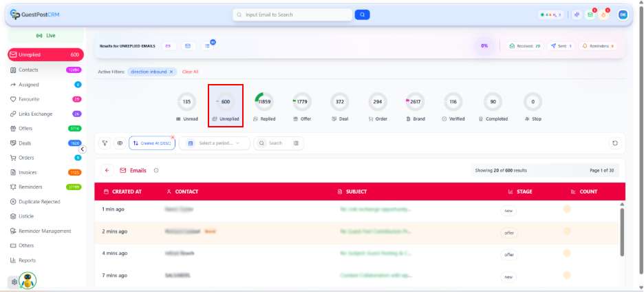Viewport: 644px width, 292px height.
Task: Click the robot assistant avatar
Action: click(x=28, y=281)
